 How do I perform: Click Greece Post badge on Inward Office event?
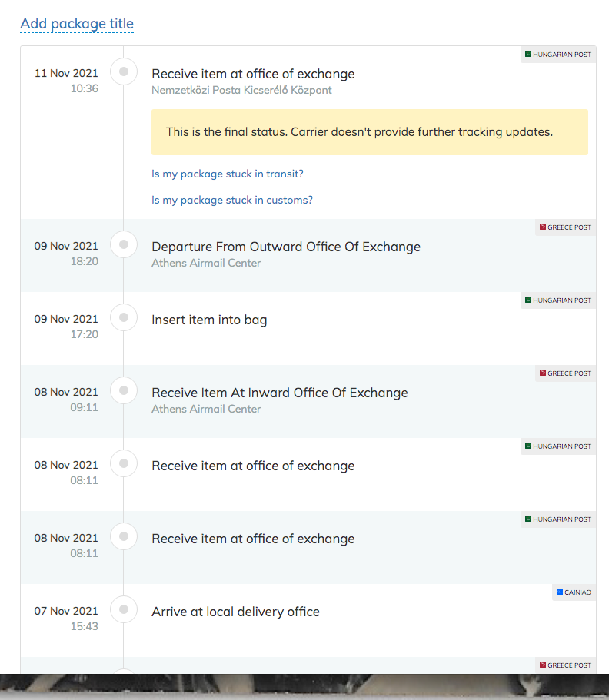[565, 373]
